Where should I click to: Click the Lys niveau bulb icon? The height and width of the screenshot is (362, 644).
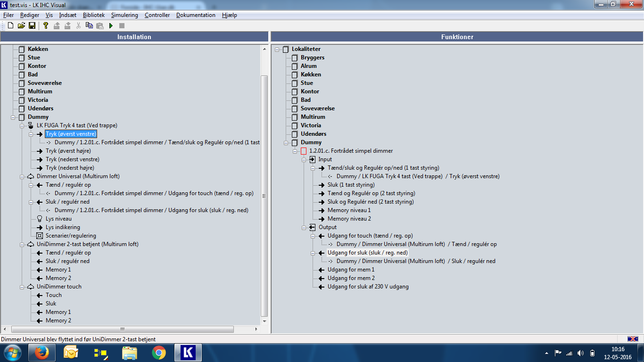(40, 219)
